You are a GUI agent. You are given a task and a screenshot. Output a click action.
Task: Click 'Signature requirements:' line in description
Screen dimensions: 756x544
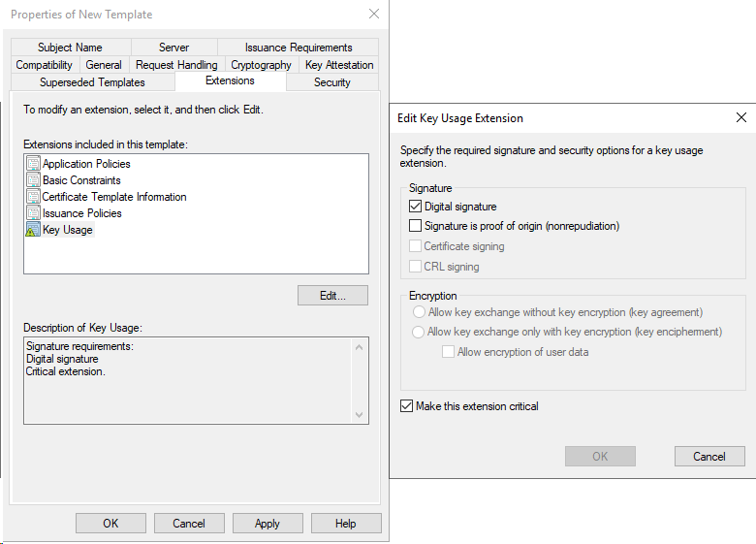coord(80,346)
